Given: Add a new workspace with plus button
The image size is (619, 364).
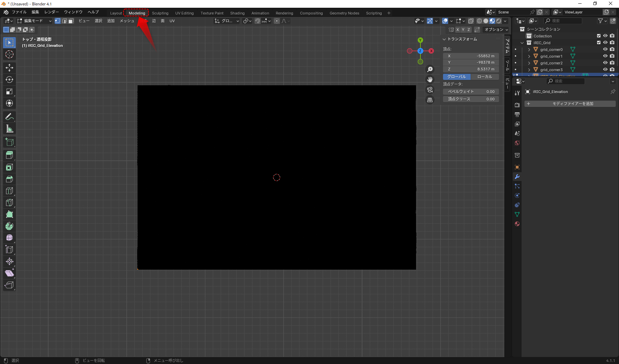Looking at the screenshot, I should [389, 13].
